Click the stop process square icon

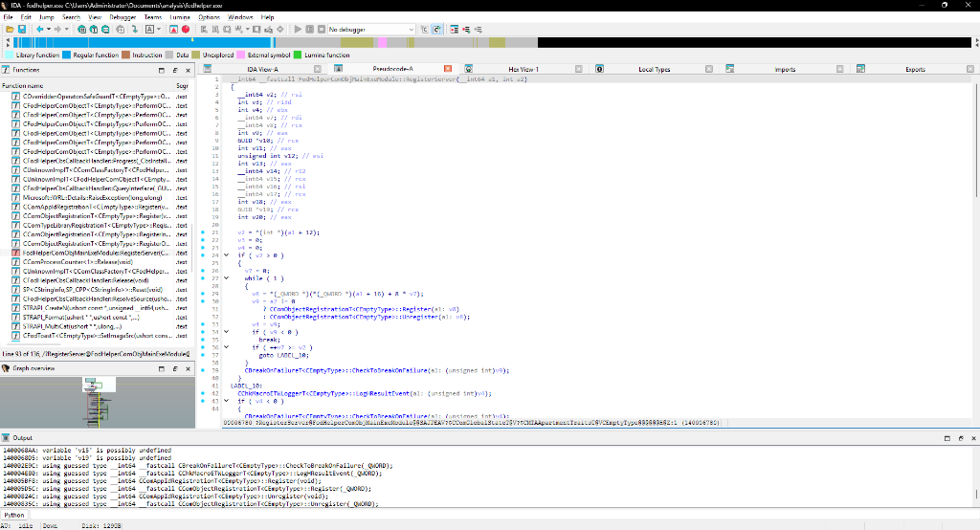[x=322, y=30]
